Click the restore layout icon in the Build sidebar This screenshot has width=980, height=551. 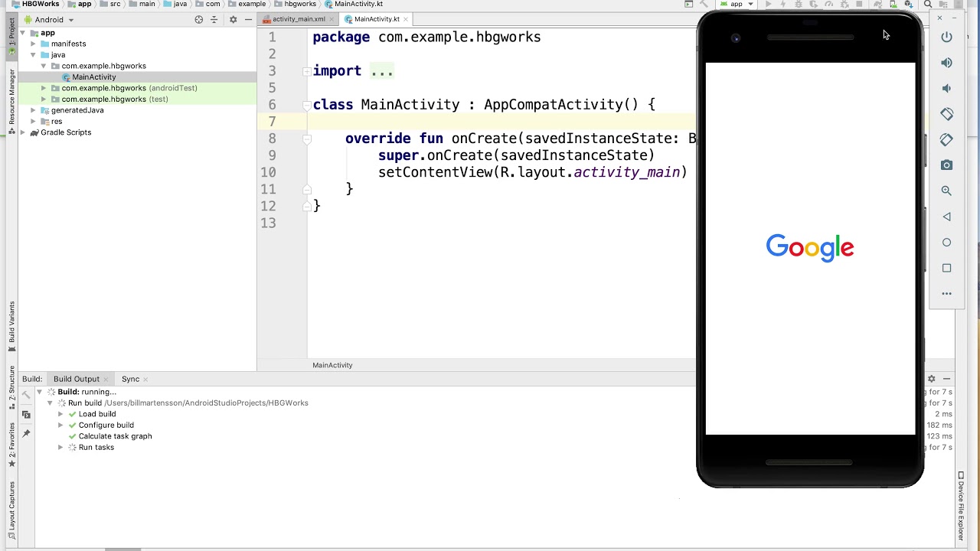[26, 415]
